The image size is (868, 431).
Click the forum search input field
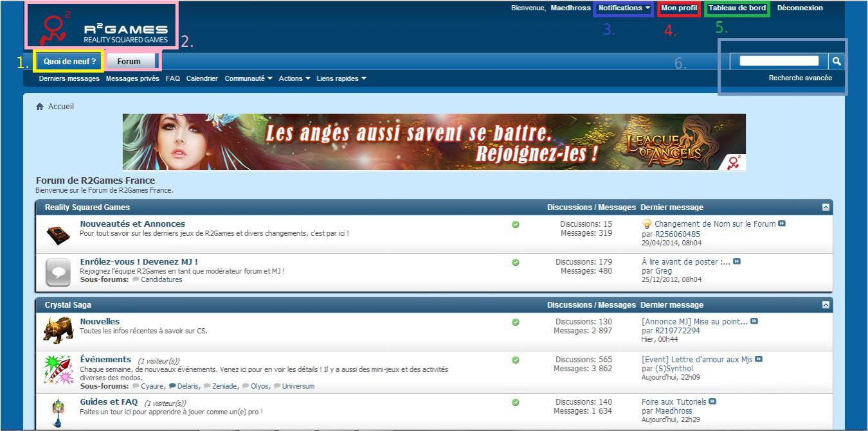coord(779,61)
